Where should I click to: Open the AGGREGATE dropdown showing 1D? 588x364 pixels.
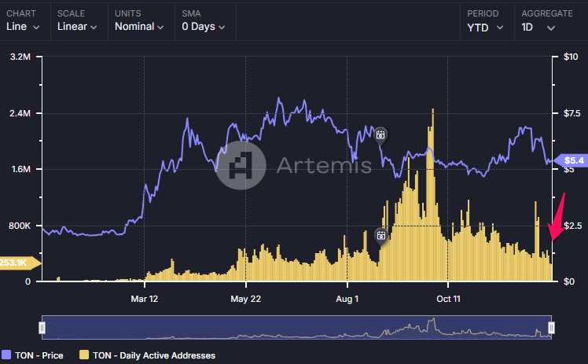click(x=538, y=28)
